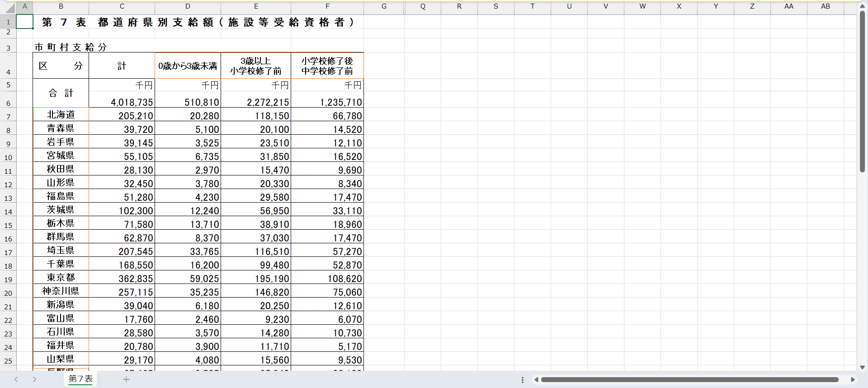Image resolution: width=868 pixels, height=388 pixels.
Task: Select column AB header
Action: 826,6
